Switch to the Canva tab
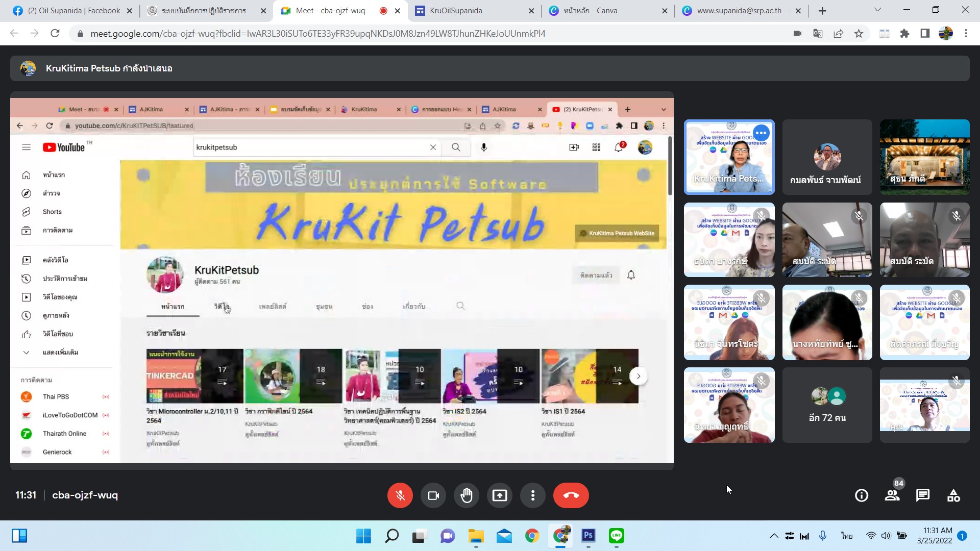980x551 pixels. coord(591,11)
